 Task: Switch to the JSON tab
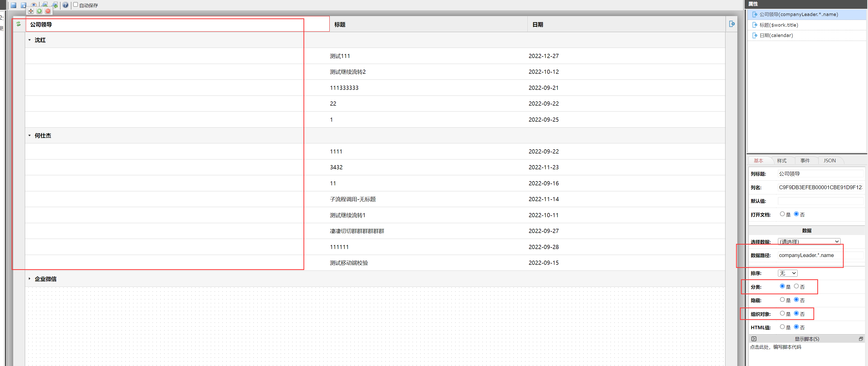(829, 160)
